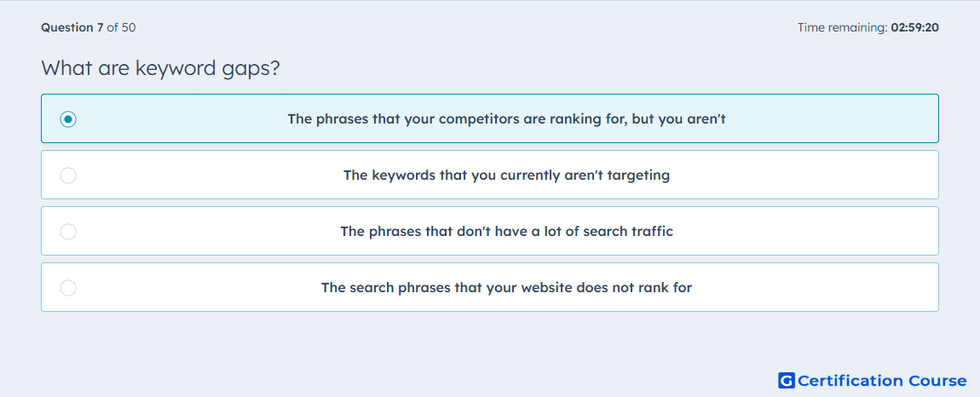Click the 'Certification Course' brand text
This screenshot has height=397, width=980.
(x=882, y=380)
